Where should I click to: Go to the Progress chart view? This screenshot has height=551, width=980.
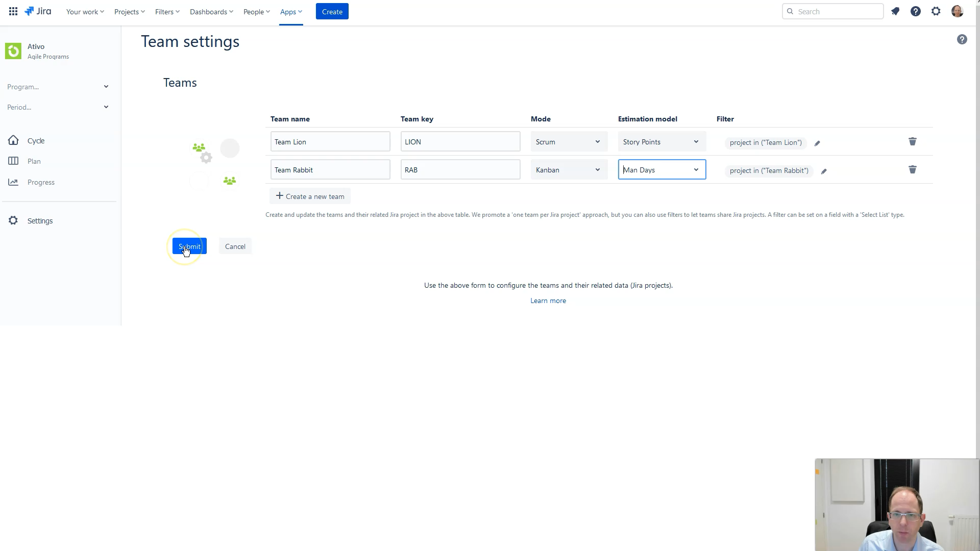pos(41,182)
